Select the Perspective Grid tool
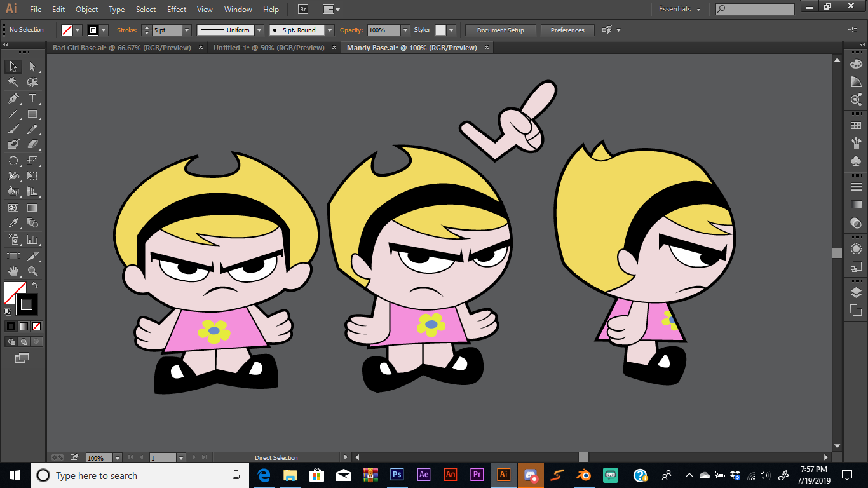868x488 pixels. click(32, 192)
